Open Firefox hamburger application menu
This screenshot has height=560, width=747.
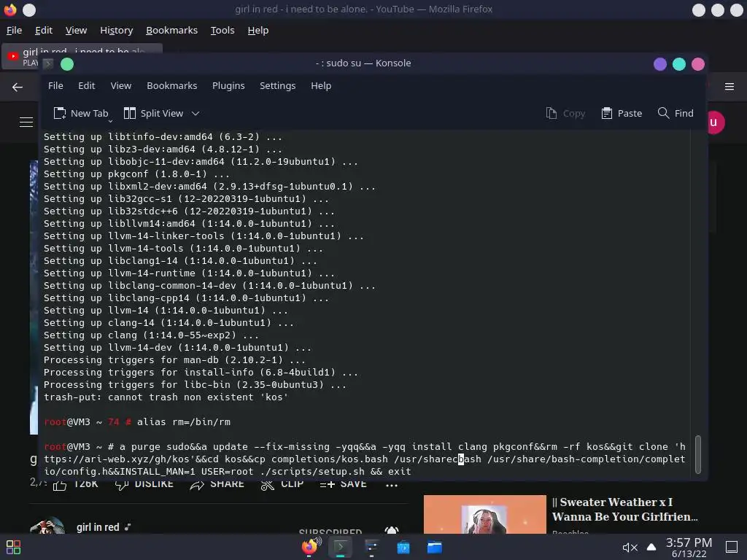[729, 87]
